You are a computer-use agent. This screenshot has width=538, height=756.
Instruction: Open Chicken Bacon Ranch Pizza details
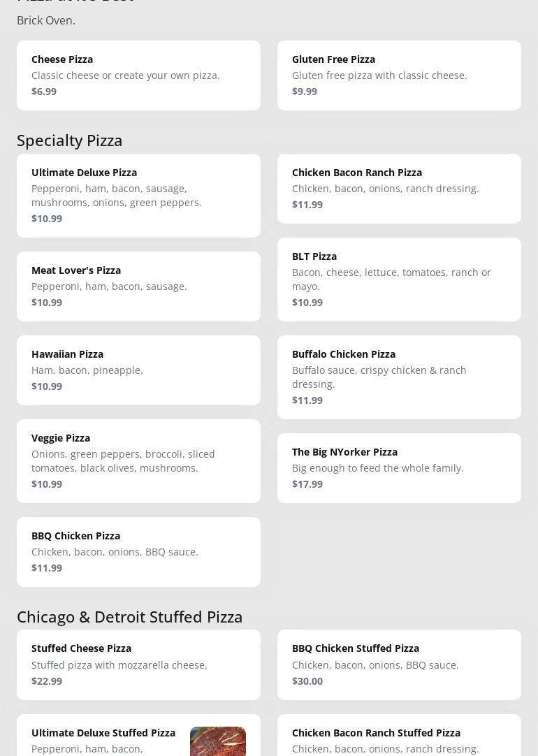click(399, 188)
